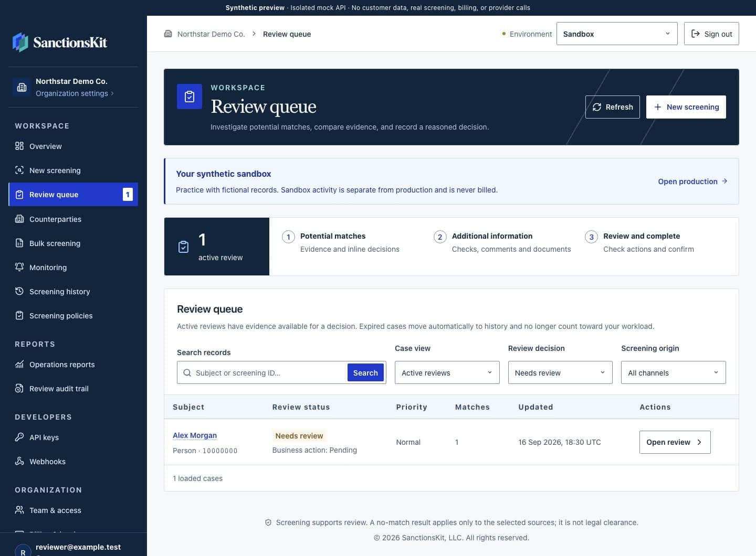Screen dimensions: 756x556
Task: Click the Webhooks icon in sidebar
Action: pyautogui.click(x=19, y=461)
